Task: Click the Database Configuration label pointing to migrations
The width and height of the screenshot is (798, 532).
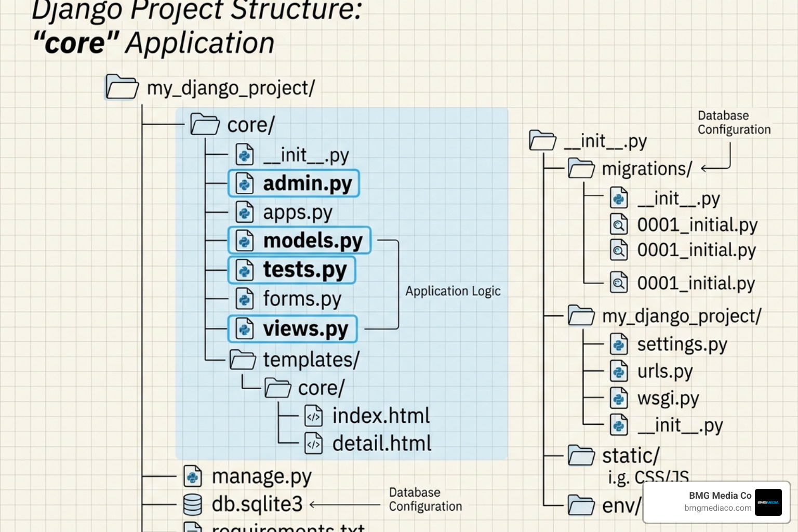Action: (x=734, y=123)
